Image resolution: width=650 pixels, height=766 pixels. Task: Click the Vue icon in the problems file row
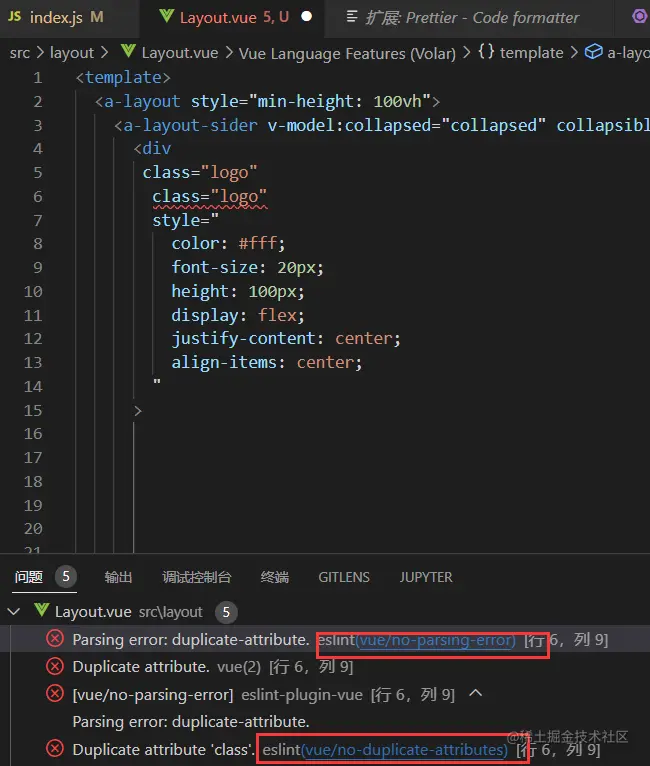pos(42,610)
